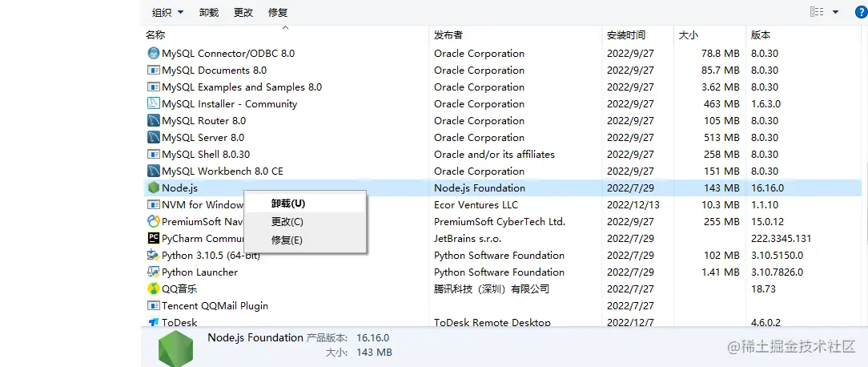Image resolution: width=868 pixels, height=367 pixels.
Task: Click the 修复 toolbar button
Action: click(278, 12)
